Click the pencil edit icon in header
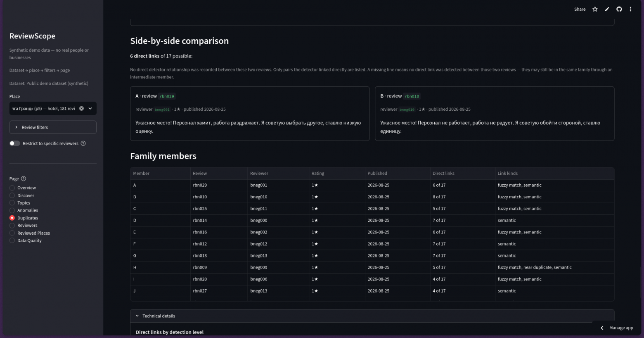The image size is (644, 338). tap(607, 9)
